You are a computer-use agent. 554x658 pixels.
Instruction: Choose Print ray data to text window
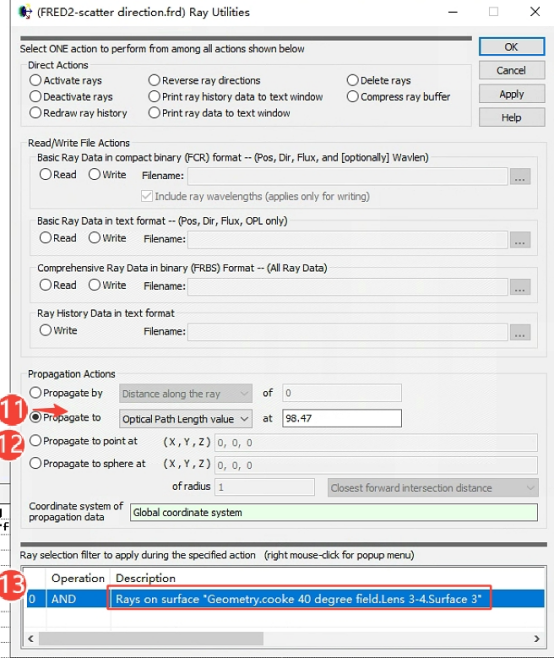(x=220, y=113)
